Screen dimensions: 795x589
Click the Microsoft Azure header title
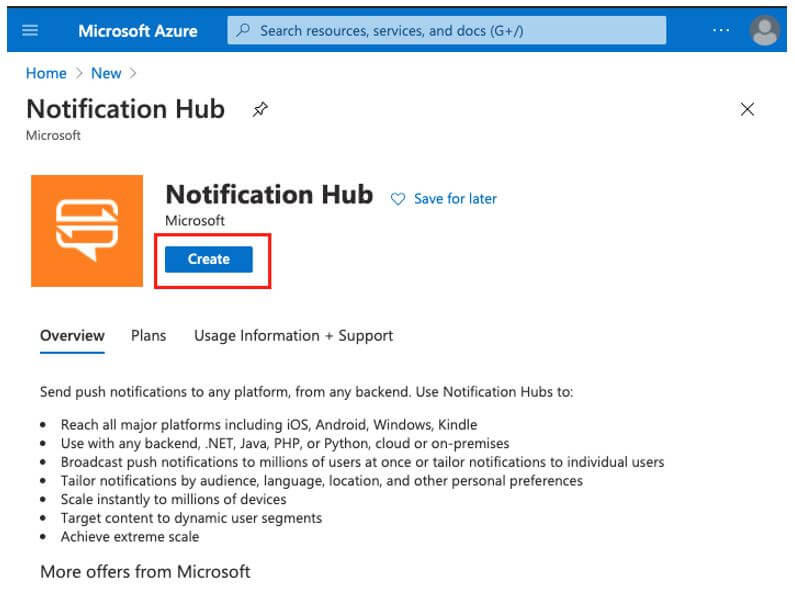pyautogui.click(x=138, y=30)
